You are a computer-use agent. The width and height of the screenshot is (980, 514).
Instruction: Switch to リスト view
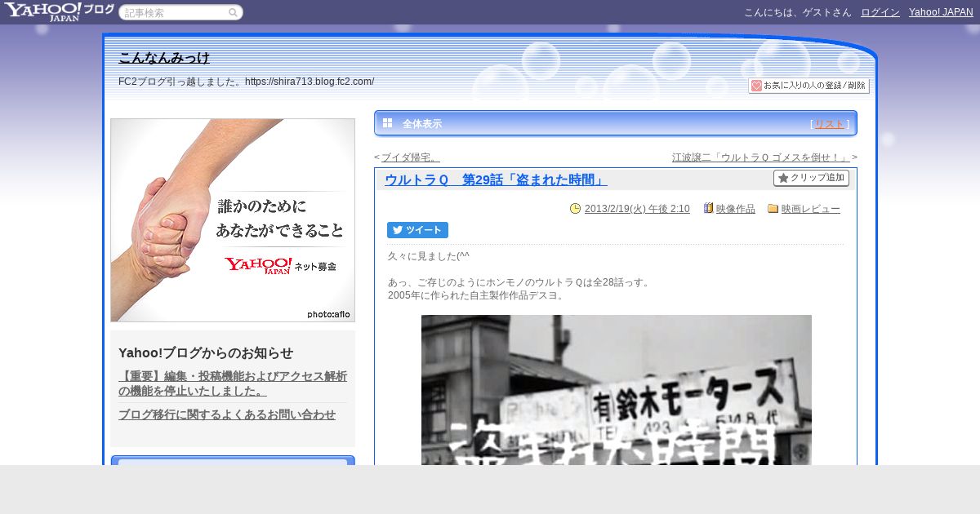click(x=830, y=124)
